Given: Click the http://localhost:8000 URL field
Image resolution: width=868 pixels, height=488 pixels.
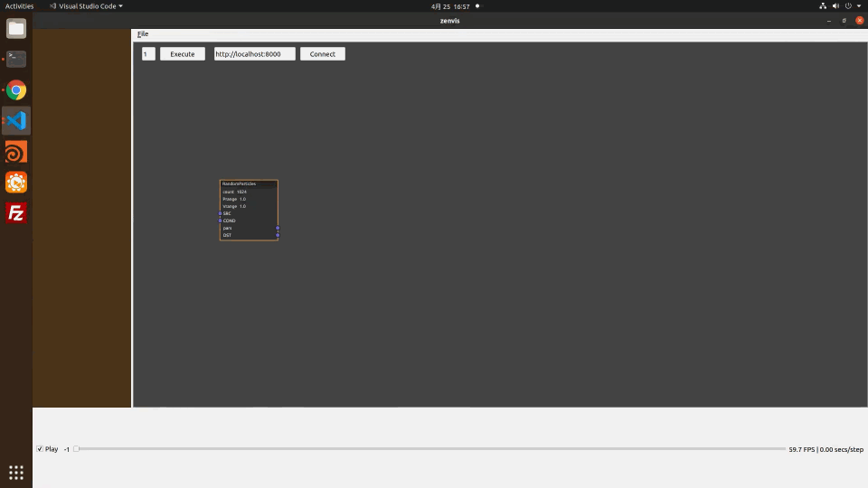Looking at the screenshot, I should pyautogui.click(x=255, y=53).
